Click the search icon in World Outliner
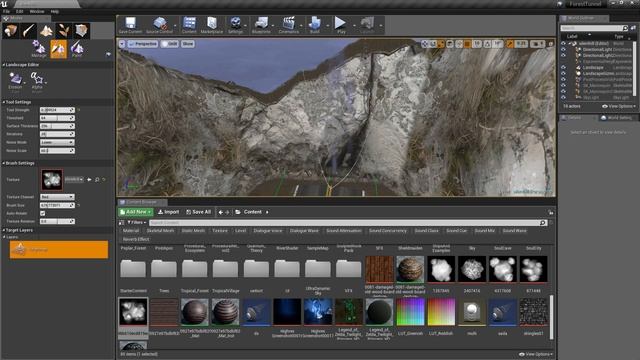This screenshot has width=640, height=360. click(x=625, y=28)
